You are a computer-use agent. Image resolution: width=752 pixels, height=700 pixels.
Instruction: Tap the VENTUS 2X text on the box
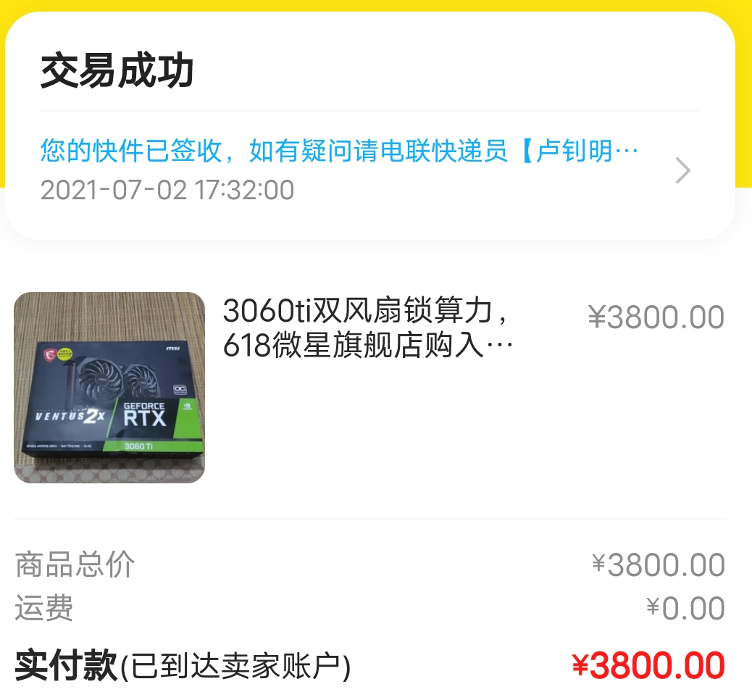[70, 415]
